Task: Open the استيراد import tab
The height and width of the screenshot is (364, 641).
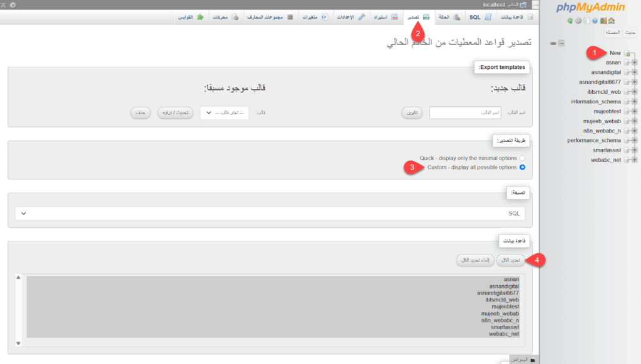Action: 386,17
